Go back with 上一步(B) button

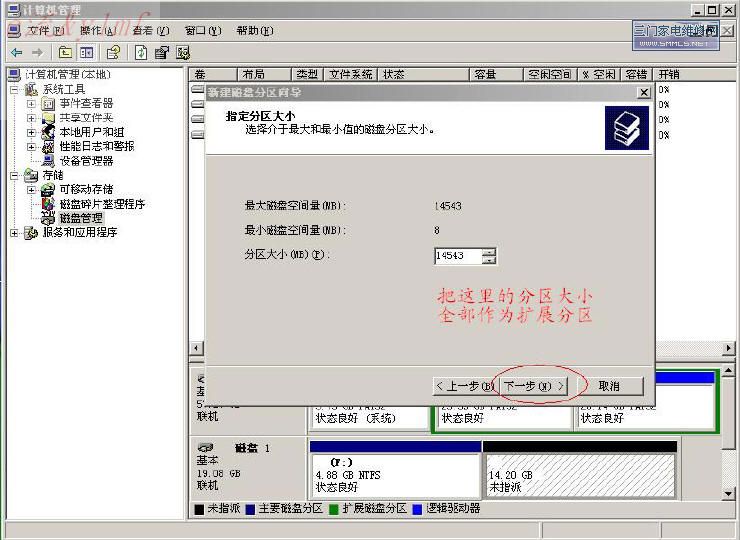coord(464,385)
